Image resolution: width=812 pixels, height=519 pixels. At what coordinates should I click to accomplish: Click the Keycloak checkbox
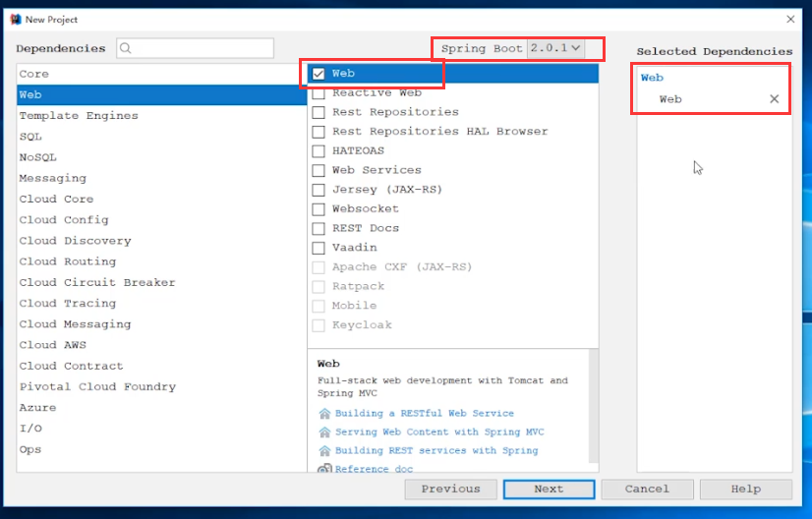coord(319,325)
